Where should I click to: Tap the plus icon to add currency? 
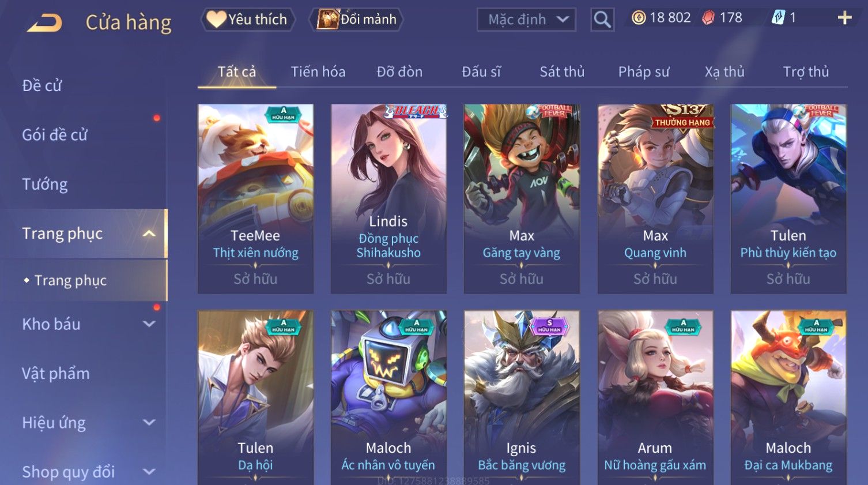pyautogui.click(x=844, y=18)
